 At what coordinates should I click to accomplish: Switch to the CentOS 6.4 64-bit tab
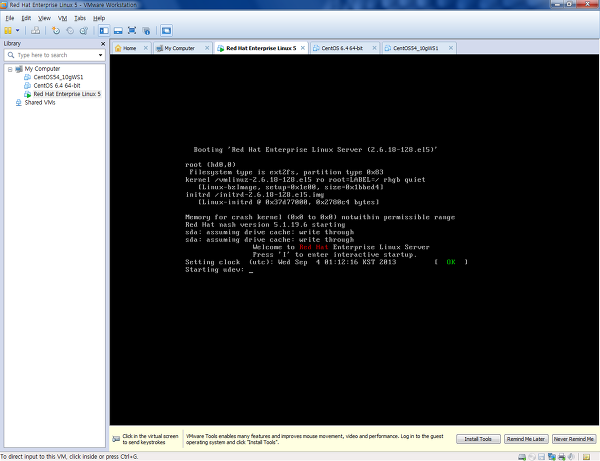click(342, 48)
